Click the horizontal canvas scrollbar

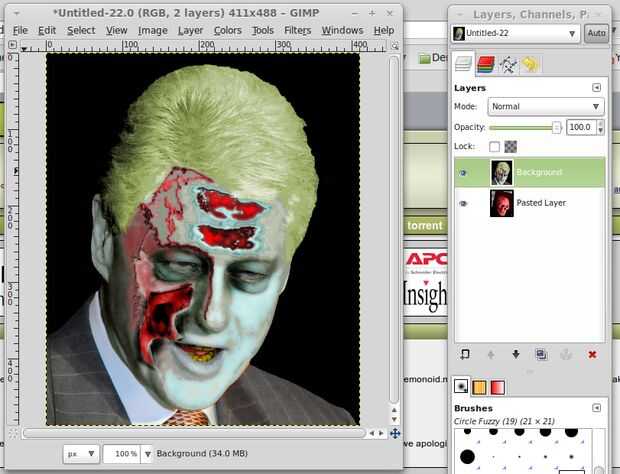194,433
